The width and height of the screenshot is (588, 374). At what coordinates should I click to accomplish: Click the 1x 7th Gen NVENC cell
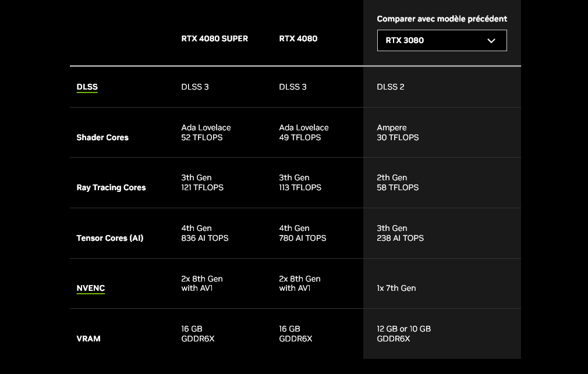click(396, 288)
